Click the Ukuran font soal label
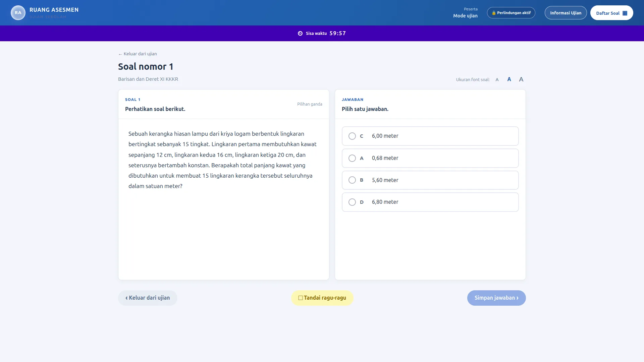 tap(473, 80)
